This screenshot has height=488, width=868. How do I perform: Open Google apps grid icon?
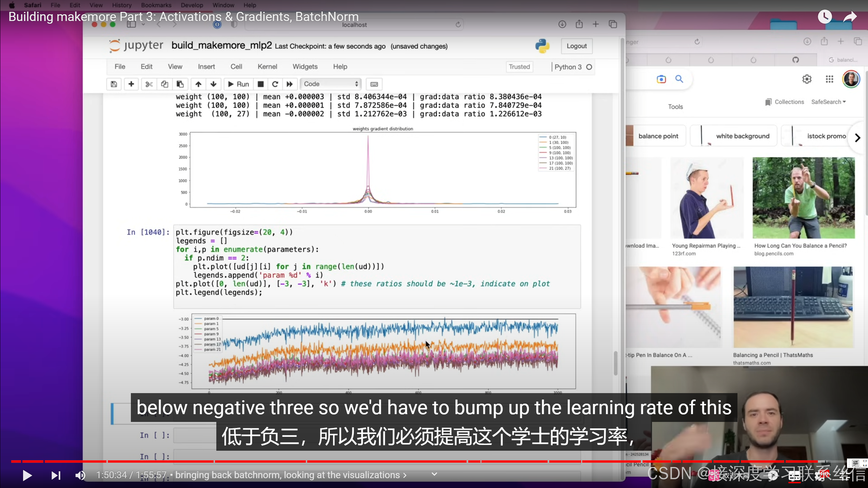click(829, 79)
